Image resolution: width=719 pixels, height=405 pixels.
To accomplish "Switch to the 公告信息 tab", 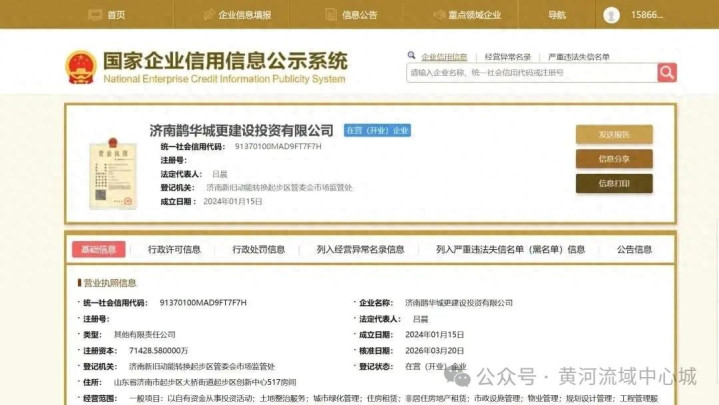I will (x=634, y=250).
